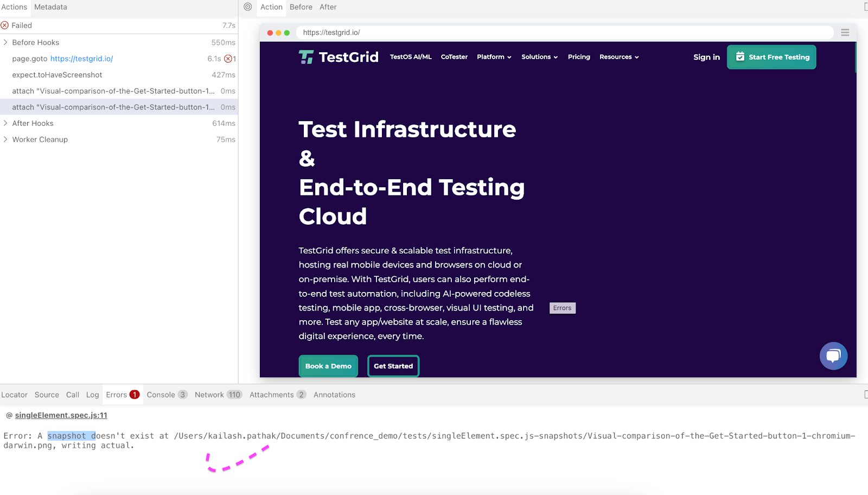Viewport: 868px width, 495px height.
Task: Select the Before snapshot tab
Action: coord(301,7)
